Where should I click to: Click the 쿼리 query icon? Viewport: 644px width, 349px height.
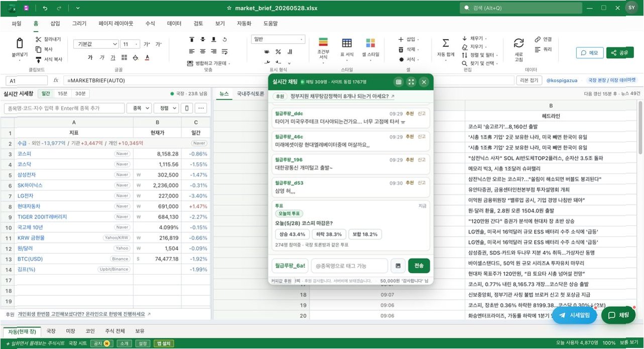(x=538, y=49)
